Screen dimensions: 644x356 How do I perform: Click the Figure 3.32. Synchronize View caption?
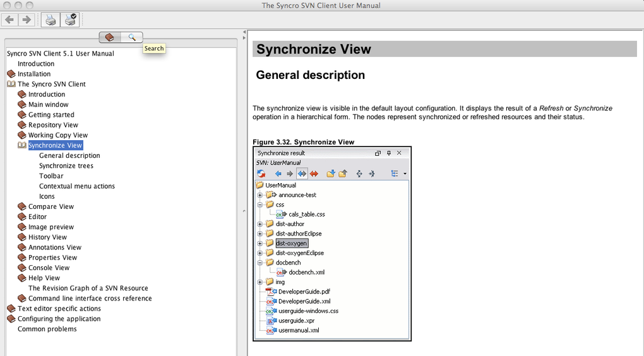303,142
